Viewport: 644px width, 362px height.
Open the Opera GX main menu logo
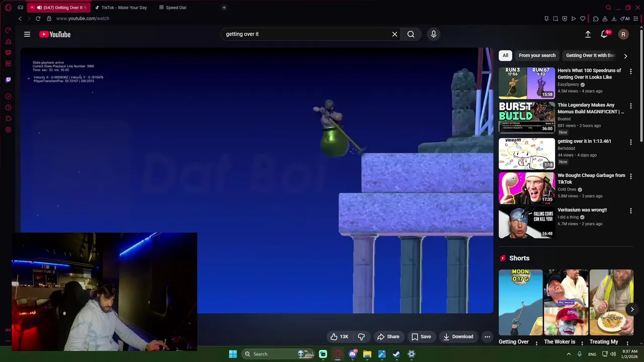pyautogui.click(x=8, y=8)
